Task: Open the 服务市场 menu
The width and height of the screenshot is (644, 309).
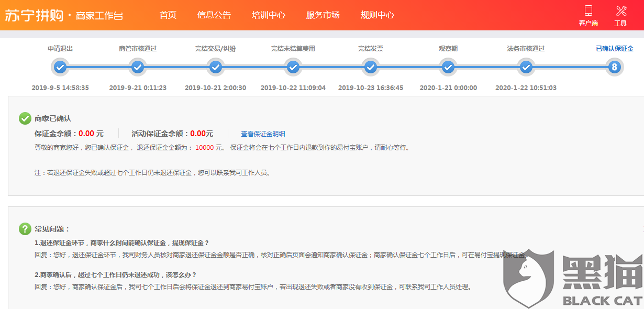Action: tap(323, 15)
